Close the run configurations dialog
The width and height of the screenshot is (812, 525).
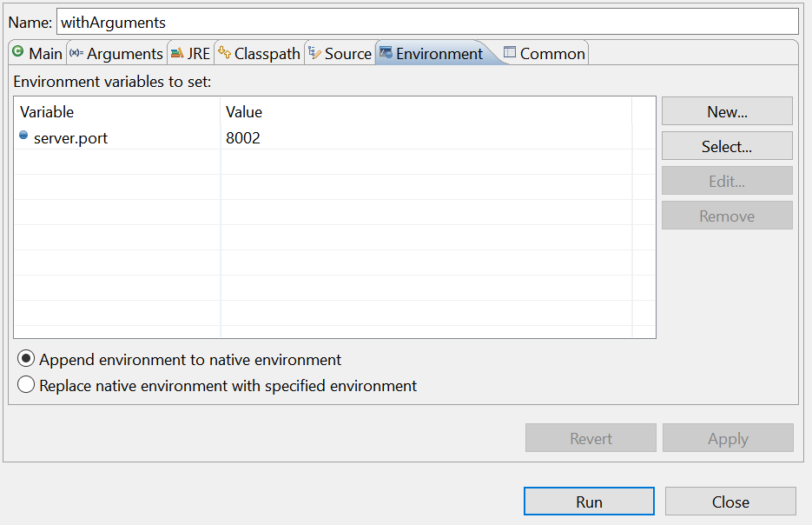730,502
